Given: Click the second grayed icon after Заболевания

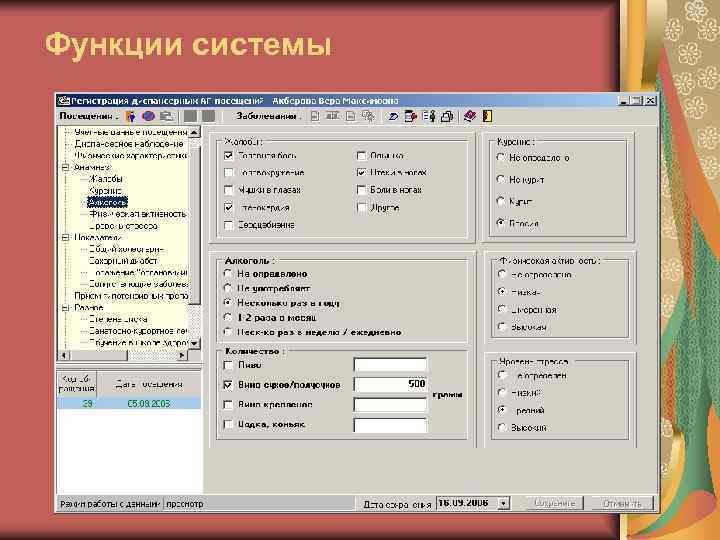Looking at the screenshot, I should pyautogui.click(x=332, y=117).
